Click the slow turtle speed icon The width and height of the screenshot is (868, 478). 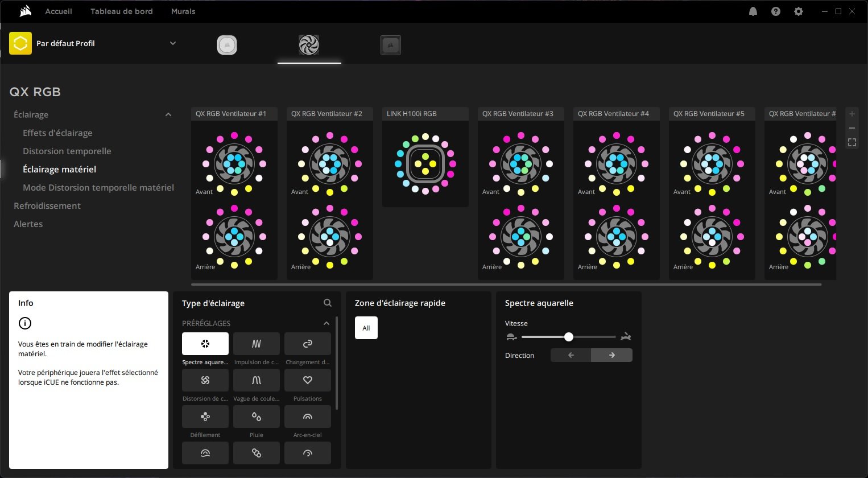coord(511,337)
